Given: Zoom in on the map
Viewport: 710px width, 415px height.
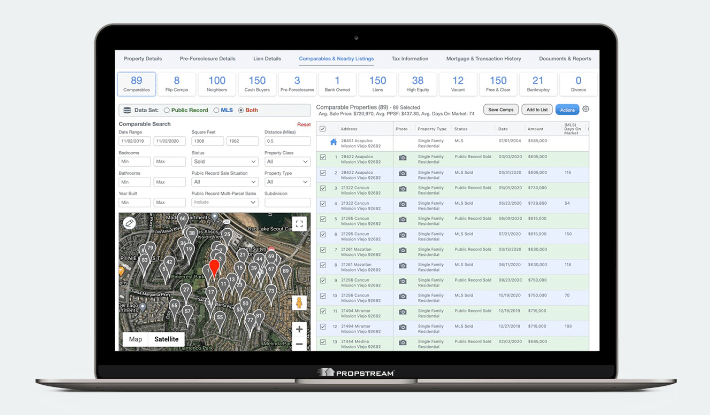Looking at the screenshot, I should click(x=299, y=328).
